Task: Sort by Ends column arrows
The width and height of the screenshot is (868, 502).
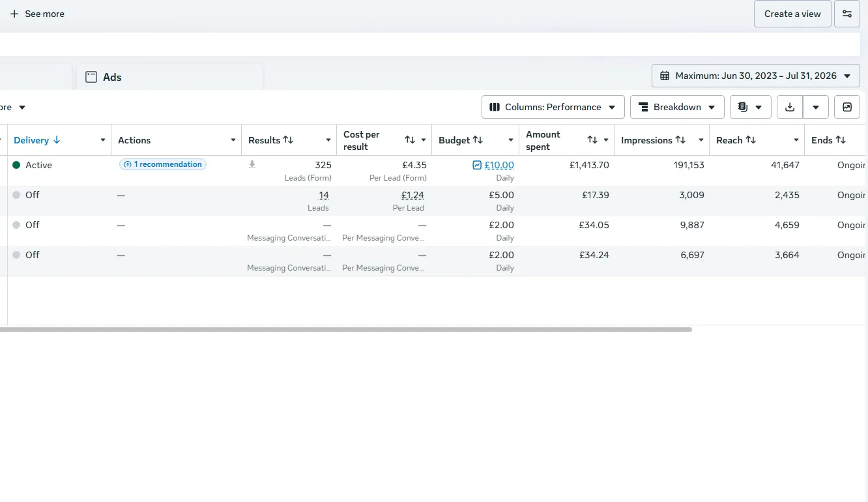Action: point(841,140)
